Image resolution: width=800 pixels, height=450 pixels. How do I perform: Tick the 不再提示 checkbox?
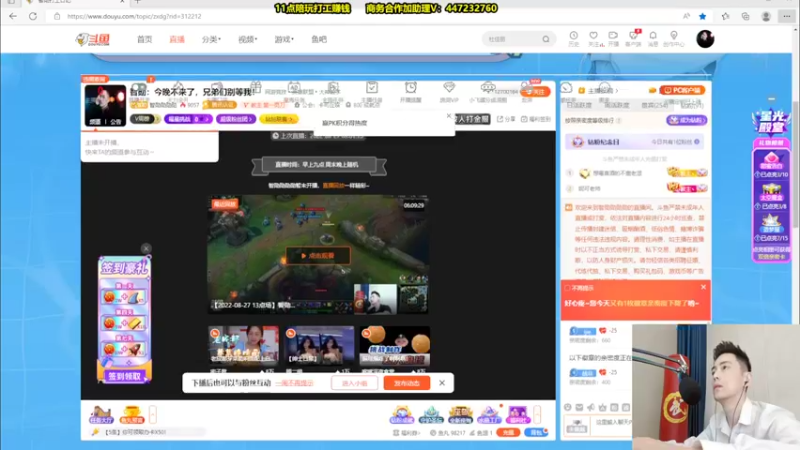(567, 288)
